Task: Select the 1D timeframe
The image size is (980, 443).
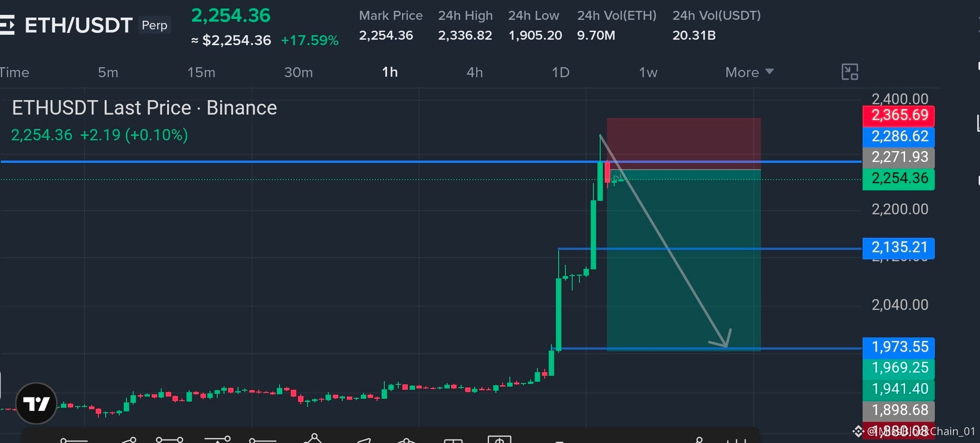Action: pyautogui.click(x=560, y=72)
